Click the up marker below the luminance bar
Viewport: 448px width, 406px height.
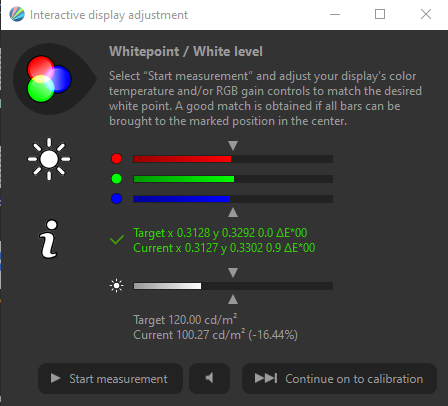[x=233, y=299]
